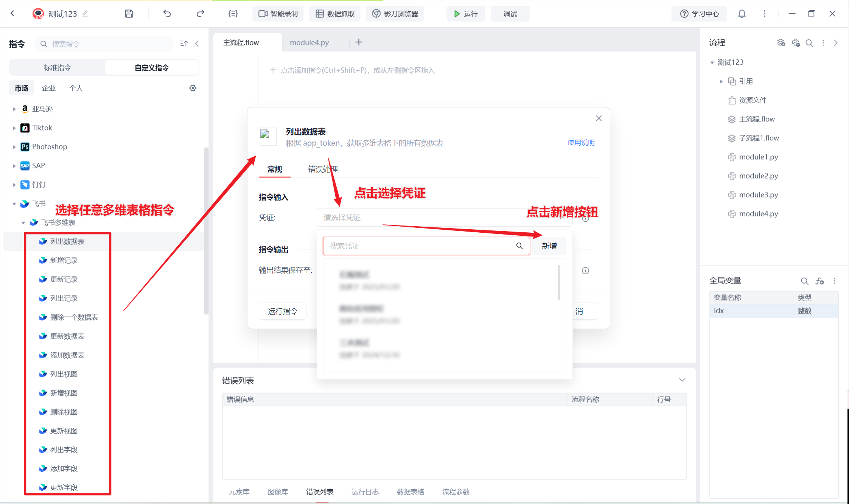Click the variable braces icon in toolbar
This screenshot has width=849, height=504.
[233, 14]
